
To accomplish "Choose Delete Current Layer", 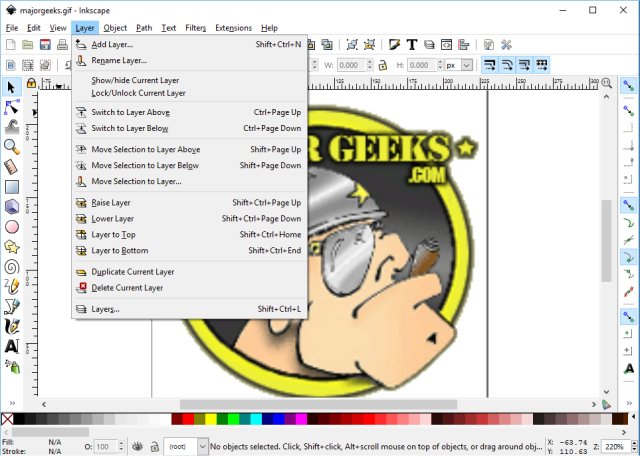I will pos(189,288).
